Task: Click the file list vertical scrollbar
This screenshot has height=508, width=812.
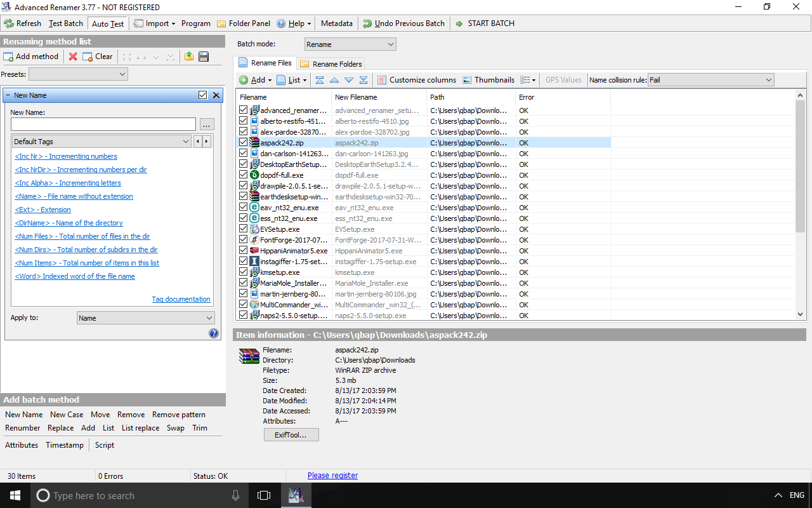Action: (x=801, y=205)
